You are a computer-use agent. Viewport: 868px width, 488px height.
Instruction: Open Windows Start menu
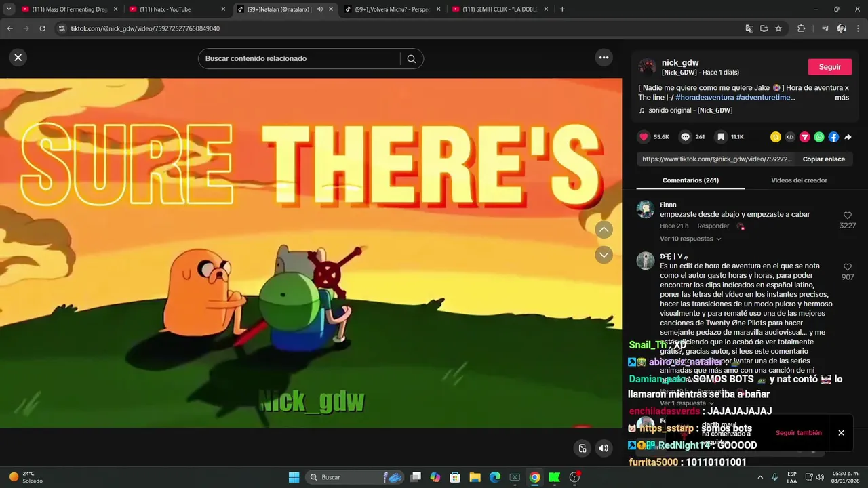click(x=294, y=477)
